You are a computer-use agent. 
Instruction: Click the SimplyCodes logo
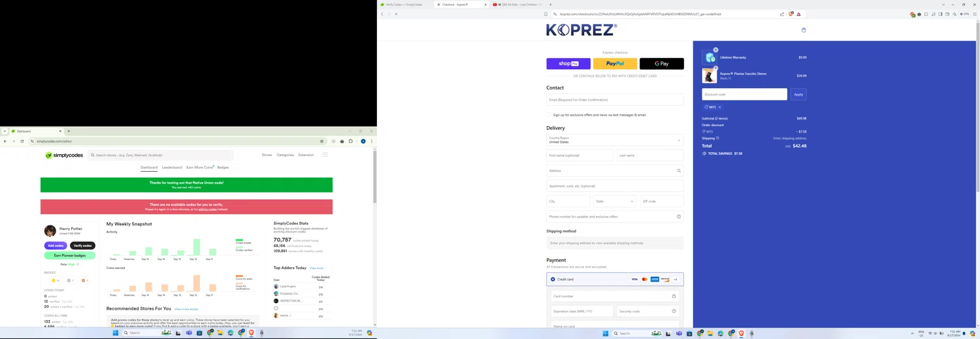coord(64,155)
